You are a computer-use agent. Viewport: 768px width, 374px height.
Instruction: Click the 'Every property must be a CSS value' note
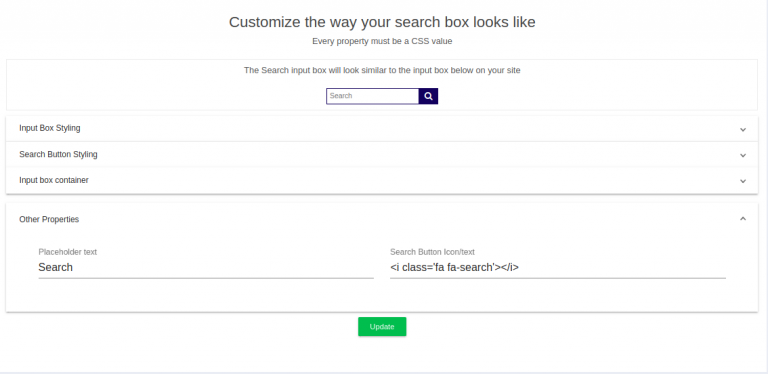tap(382, 41)
